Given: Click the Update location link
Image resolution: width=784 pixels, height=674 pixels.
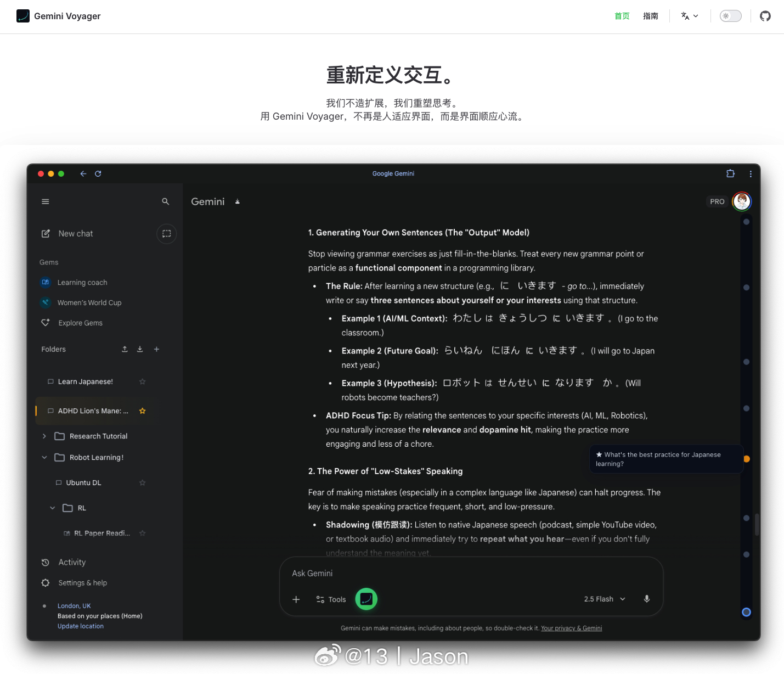Looking at the screenshot, I should click(81, 626).
